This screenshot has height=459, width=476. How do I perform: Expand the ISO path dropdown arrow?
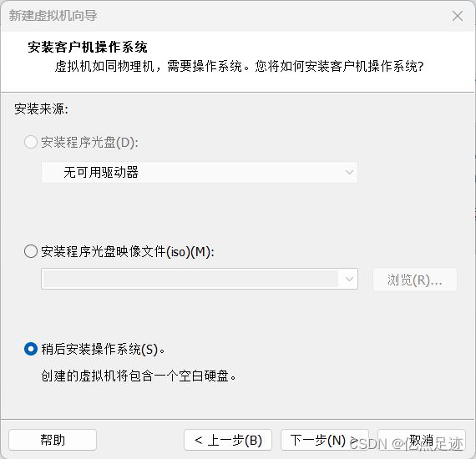pos(349,279)
